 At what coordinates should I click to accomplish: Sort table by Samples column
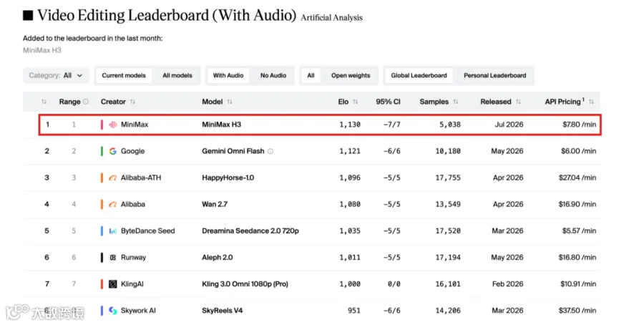(456, 102)
